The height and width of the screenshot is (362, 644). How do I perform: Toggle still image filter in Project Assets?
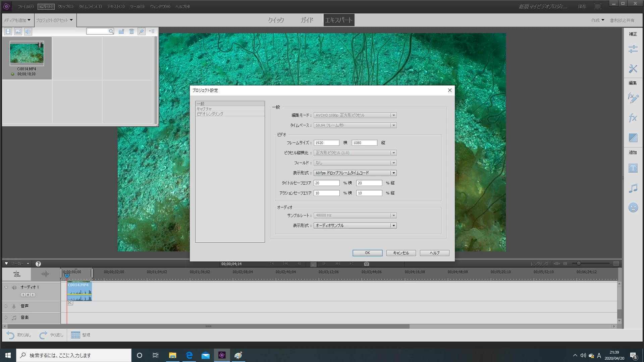tap(18, 32)
